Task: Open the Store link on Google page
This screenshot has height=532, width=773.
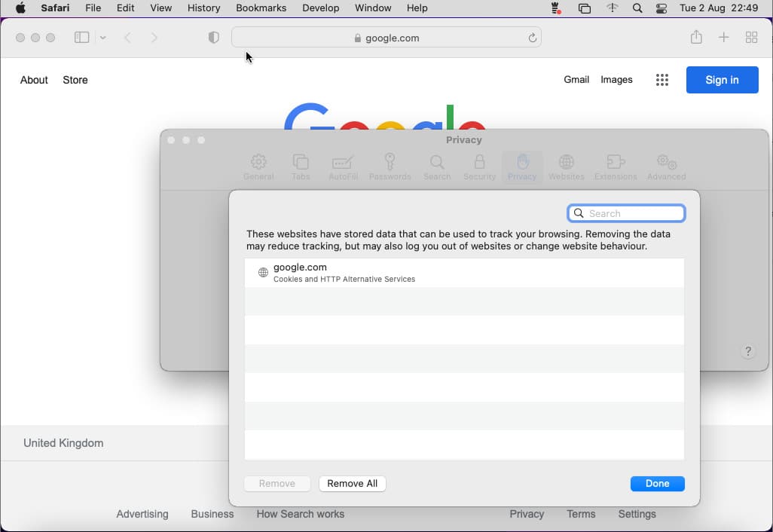Action: point(75,80)
